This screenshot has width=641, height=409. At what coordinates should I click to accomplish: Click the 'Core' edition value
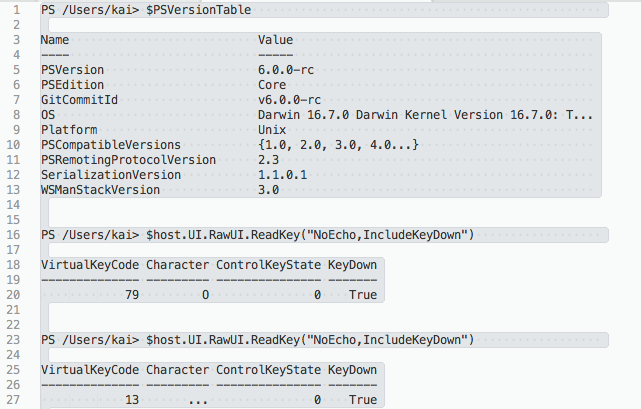coord(272,85)
